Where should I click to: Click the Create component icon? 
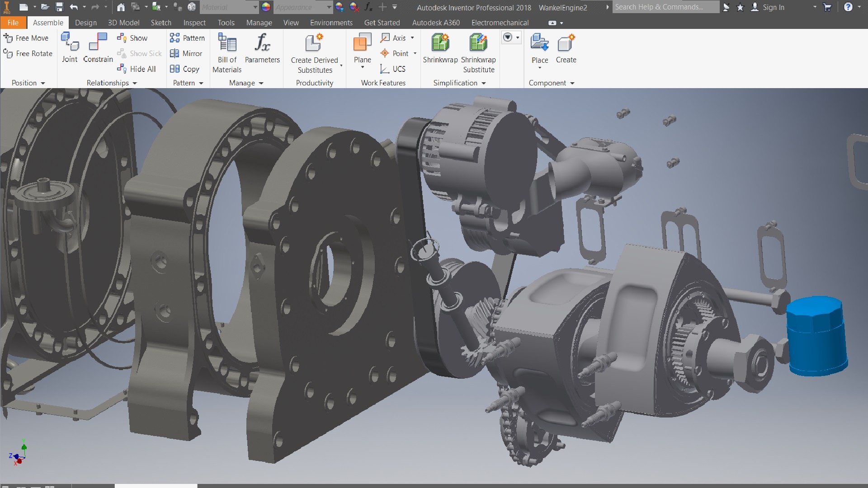pyautogui.click(x=566, y=43)
